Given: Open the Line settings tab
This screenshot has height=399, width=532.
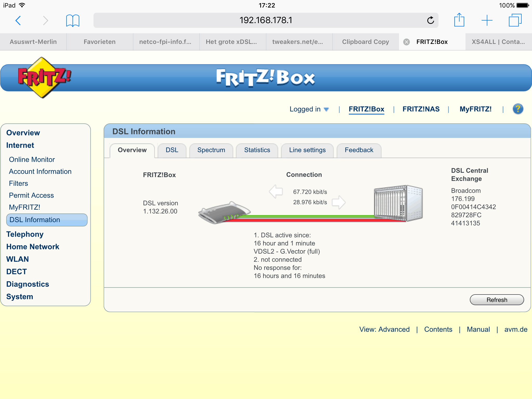Looking at the screenshot, I should click(x=307, y=150).
